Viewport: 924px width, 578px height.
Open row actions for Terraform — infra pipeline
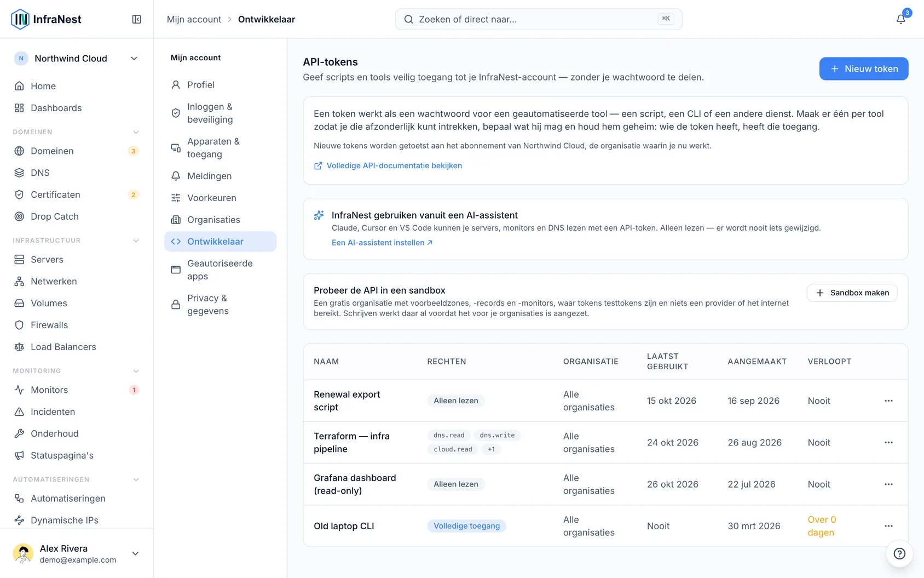(888, 443)
